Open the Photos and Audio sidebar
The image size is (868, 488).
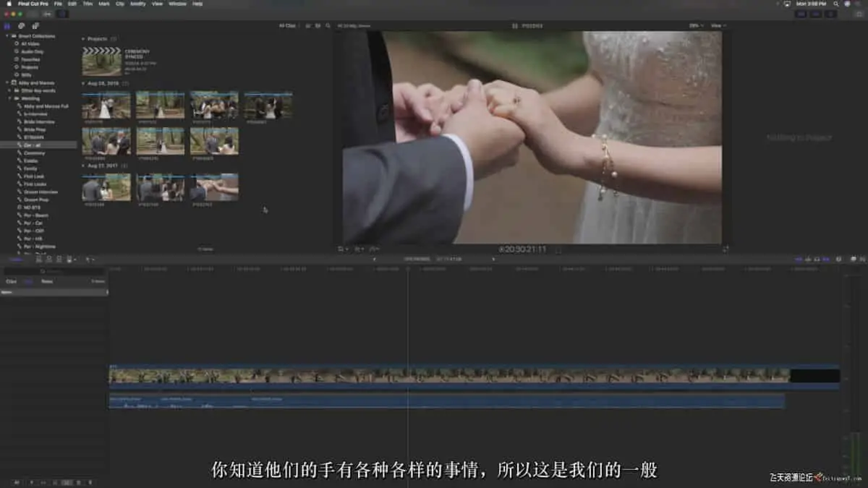(x=22, y=26)
